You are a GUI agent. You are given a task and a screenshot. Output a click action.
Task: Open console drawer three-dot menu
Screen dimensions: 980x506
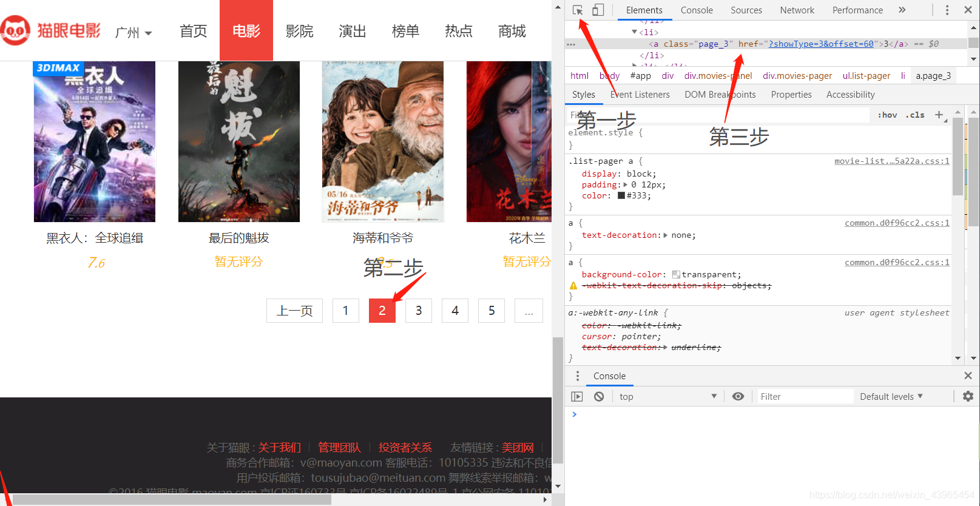click(577, 376)
